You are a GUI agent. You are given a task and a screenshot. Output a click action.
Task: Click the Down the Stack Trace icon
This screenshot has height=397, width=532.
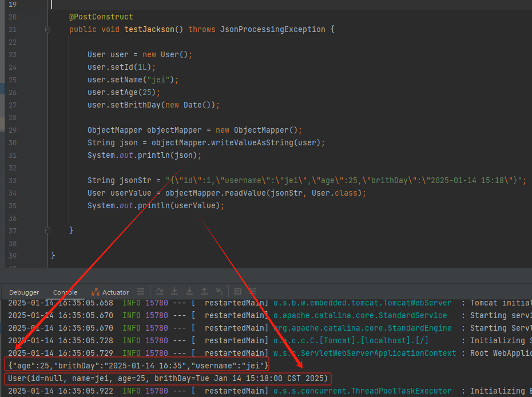(x=173, y=291)
